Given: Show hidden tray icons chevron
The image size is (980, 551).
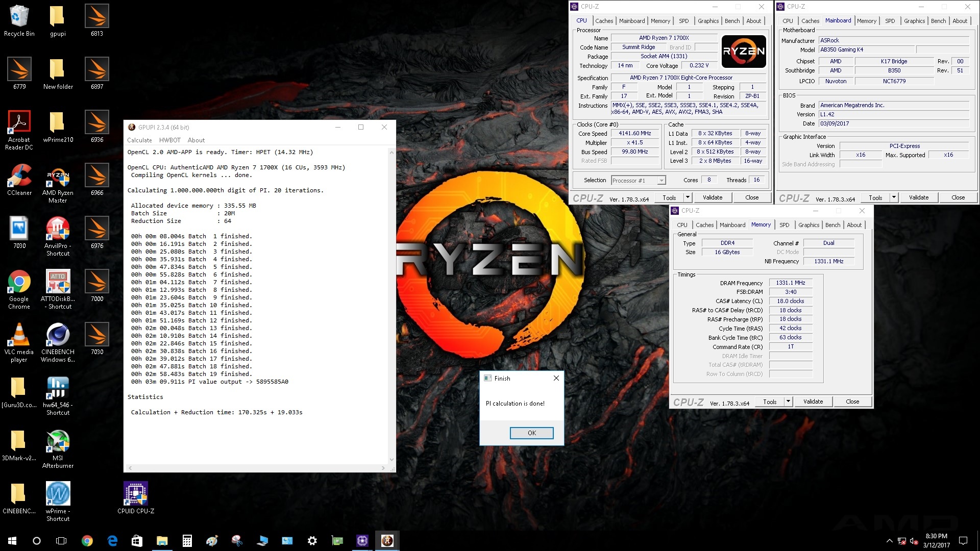Looking at the screenshot, I should [890, 541].
